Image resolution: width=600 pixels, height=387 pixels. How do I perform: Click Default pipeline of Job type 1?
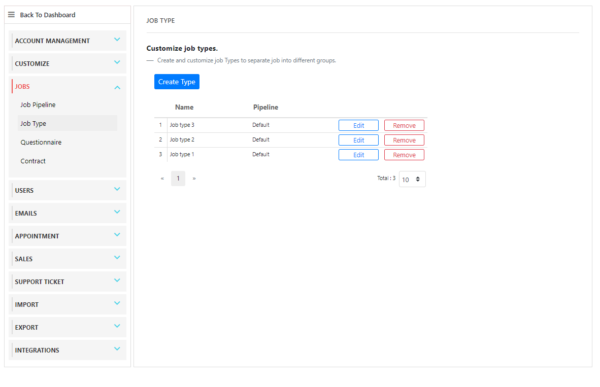tap(261, 154)
